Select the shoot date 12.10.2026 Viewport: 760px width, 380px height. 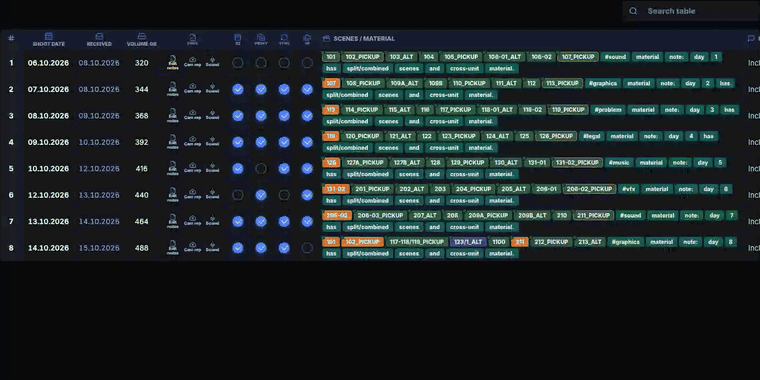click(x=48, y=195)
